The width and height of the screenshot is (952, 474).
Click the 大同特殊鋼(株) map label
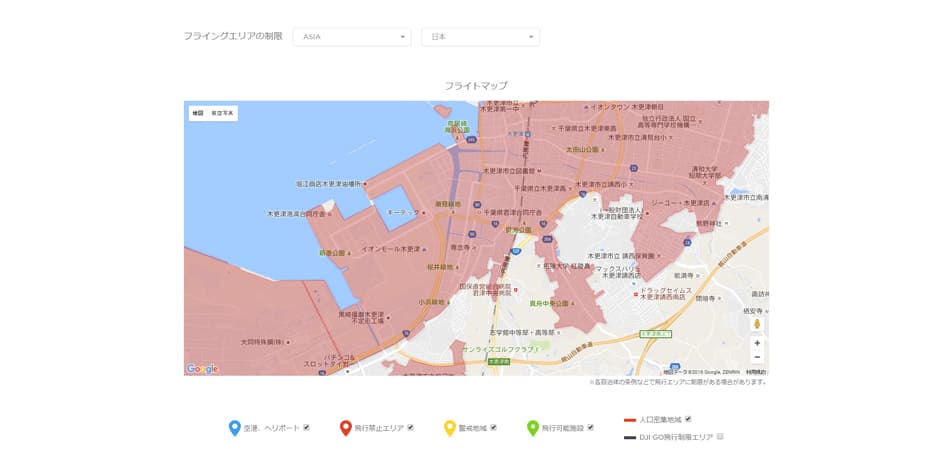[x=262, y=342]
